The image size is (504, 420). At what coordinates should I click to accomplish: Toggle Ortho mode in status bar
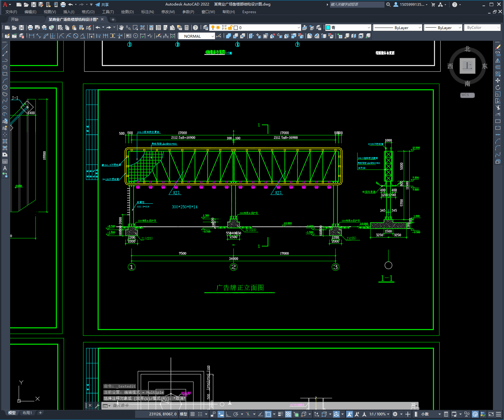pyautogui.click(x=228, y=414)
